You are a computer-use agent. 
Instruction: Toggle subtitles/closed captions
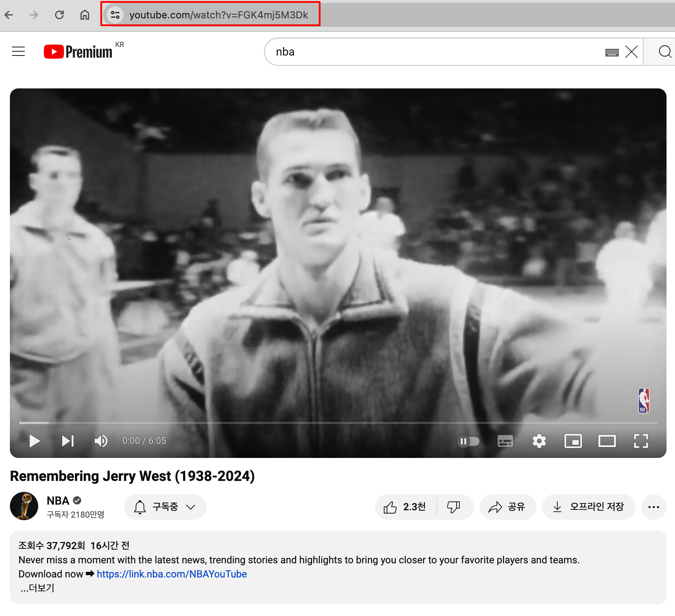[505, 441]
